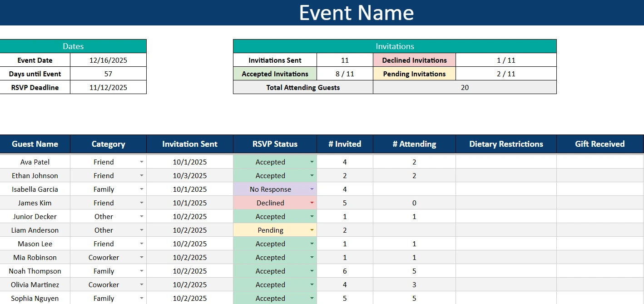The width and height of the screenshot is (644, 304).
Task: Select the Gift Received column header
Action: [599, 144]
